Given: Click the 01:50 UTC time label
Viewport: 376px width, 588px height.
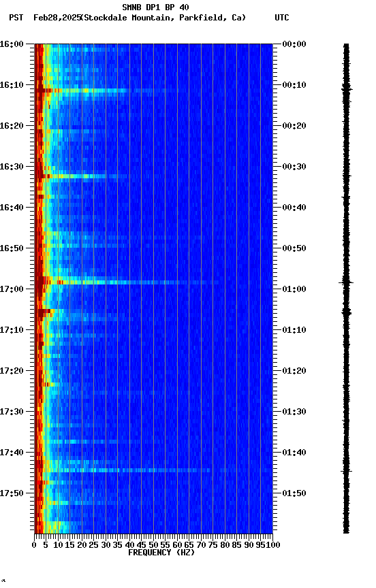Looking at the screenshot, I should click(294, 493).
